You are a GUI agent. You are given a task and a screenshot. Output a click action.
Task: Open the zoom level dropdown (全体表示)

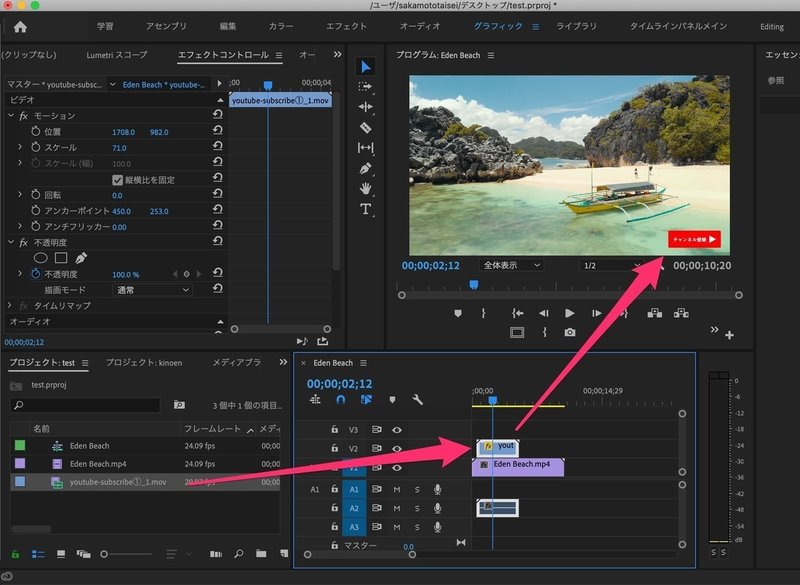click(512, 265)
